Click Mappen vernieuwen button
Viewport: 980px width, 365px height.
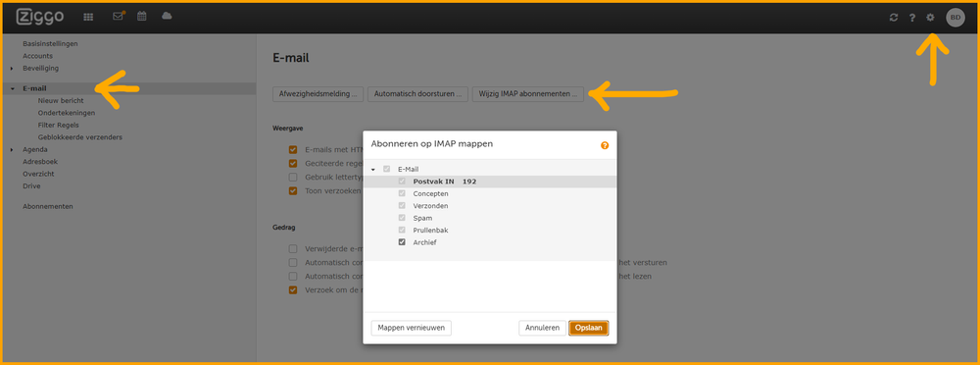[x=412, y=328]
